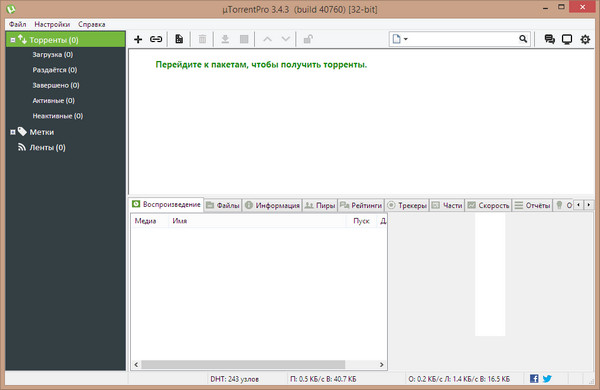Show next tabs with right arrow
The width and height of the screenshot is (600, 390).
point(589,205)
